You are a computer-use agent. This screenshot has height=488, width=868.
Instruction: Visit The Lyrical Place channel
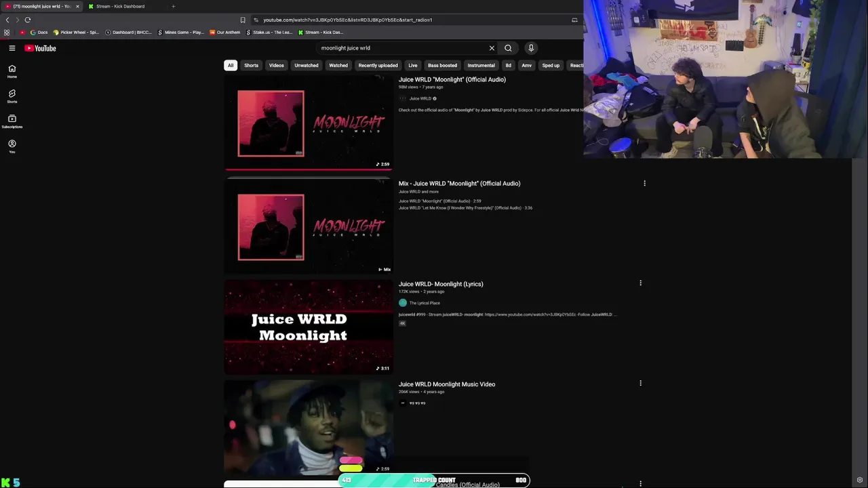pos(425,303)
